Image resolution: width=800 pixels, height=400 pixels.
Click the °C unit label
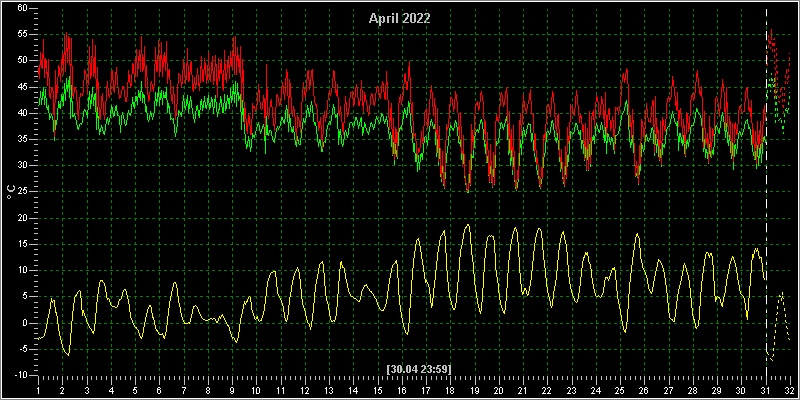click(x=10, y=192)
